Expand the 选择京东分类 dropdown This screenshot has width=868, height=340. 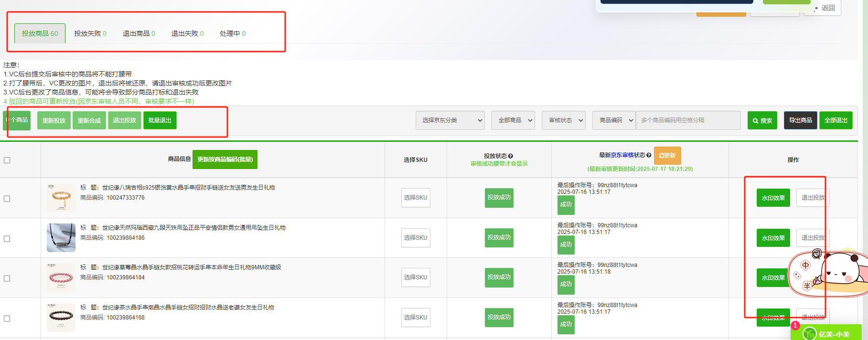(450, 120)
